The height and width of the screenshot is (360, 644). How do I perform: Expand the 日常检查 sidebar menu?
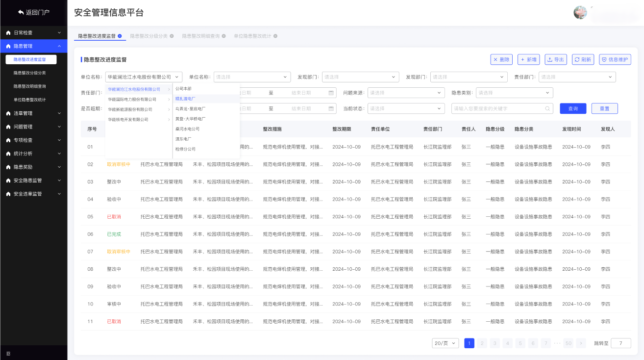tap(33, 33)
